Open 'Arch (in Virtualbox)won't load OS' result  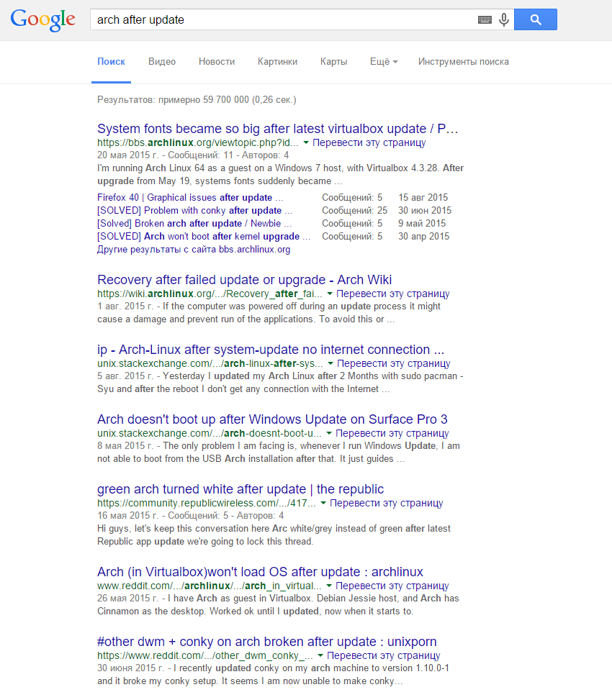click(260, 572)
